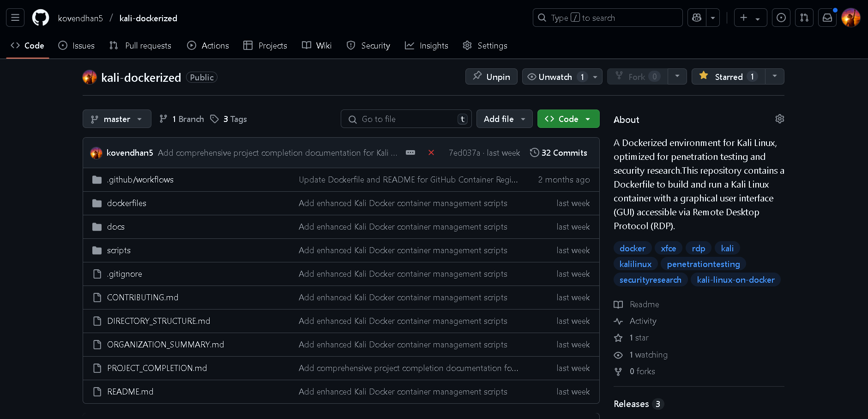Unpin the repository with Unpin button
Viewport: 868px width, 419px height.
pos(491,77)
